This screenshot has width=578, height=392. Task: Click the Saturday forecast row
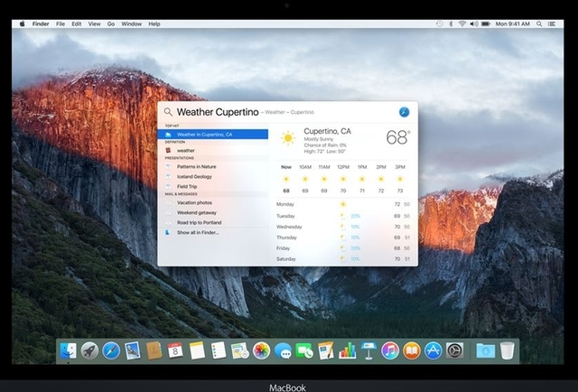(343, 259)
